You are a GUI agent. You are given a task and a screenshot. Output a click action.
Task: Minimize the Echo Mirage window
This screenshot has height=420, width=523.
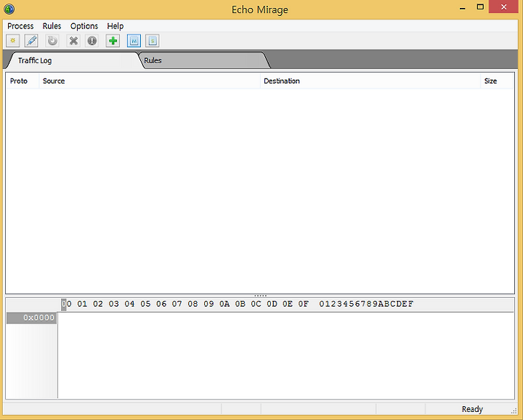click(x=462, y=8)
